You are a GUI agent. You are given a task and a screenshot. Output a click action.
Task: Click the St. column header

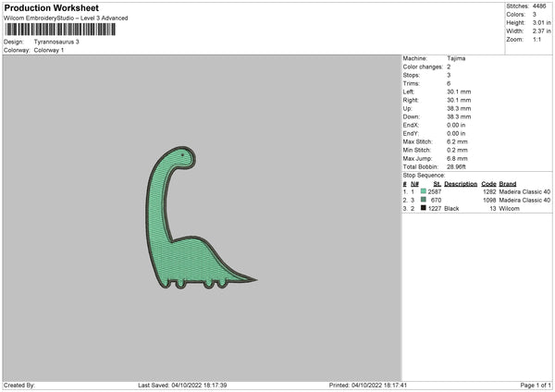coord(437,183)
